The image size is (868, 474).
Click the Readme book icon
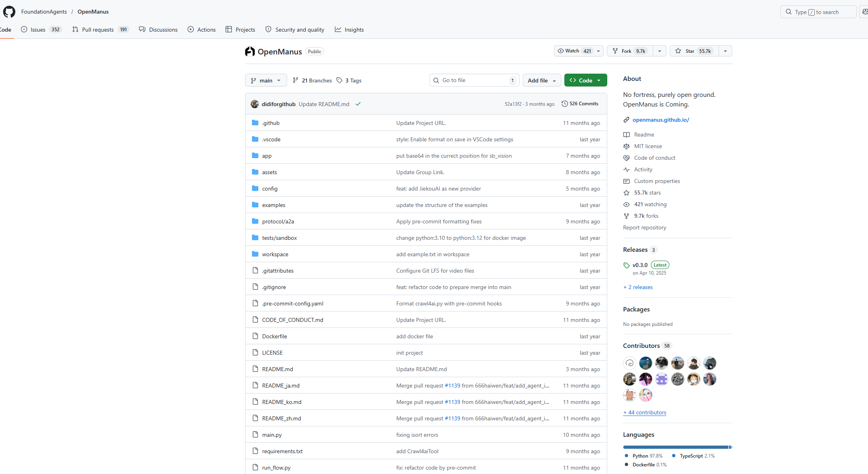(x=626, y=135)
